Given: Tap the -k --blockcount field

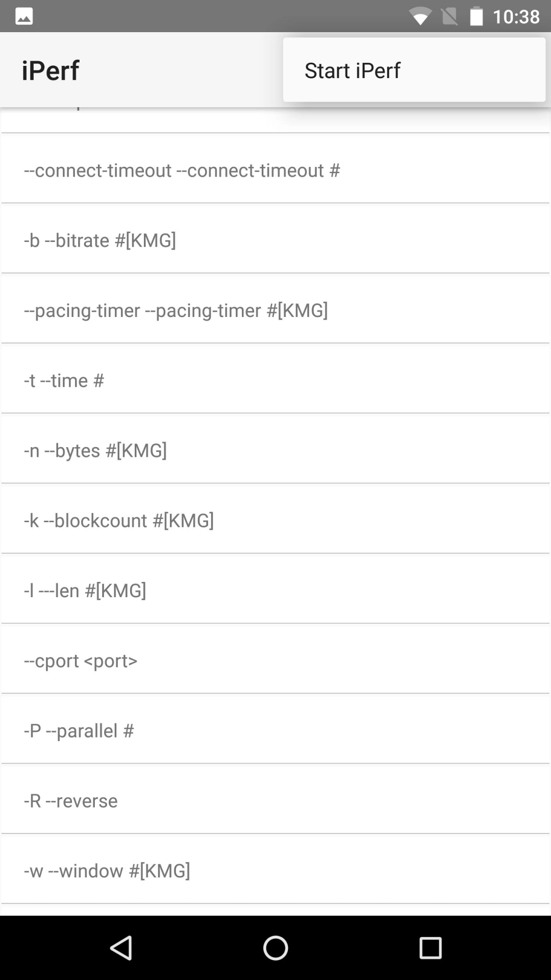Looking at the screenshot, I should pos(275,520).
